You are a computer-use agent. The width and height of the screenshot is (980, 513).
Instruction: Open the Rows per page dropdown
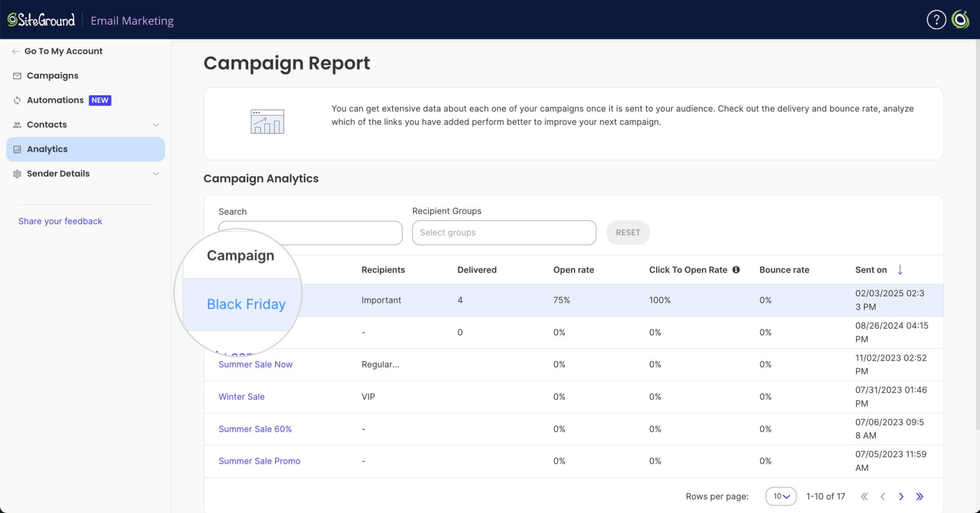click(781, 496)
